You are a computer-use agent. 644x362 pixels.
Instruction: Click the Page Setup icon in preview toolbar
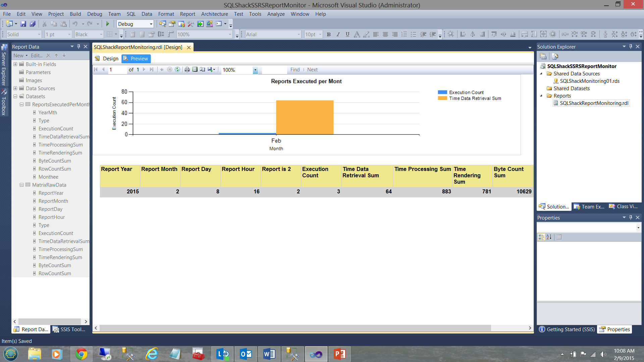203,70
